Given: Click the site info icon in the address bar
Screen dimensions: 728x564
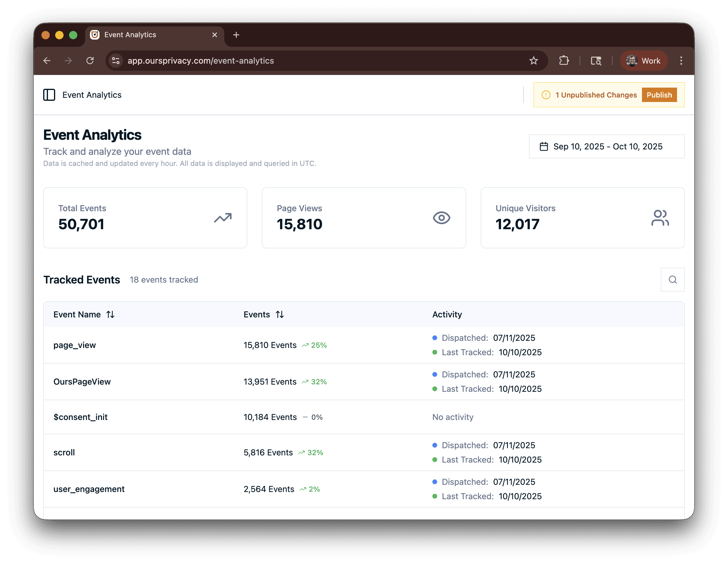Looking at the screenshot, I should point(116,61).
